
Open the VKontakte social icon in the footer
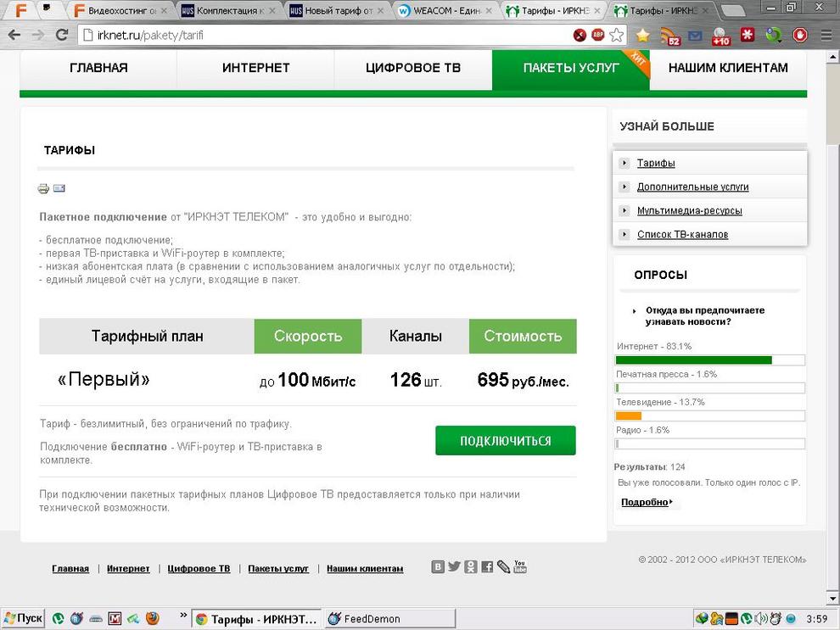pos(438,567)
